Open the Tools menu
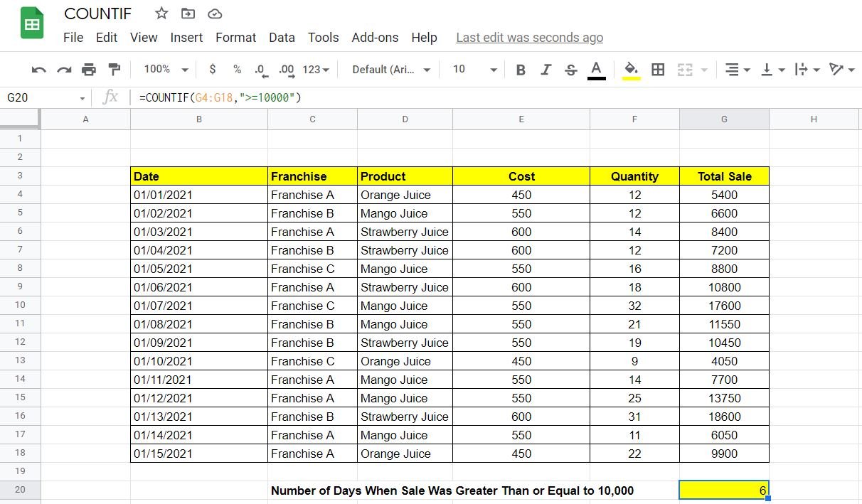 coord(323,38)
